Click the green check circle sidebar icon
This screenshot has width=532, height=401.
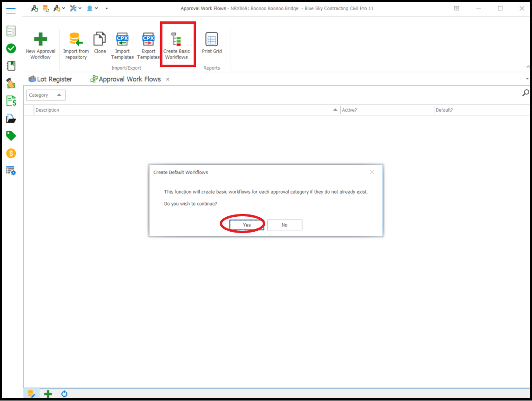(11, 48)
